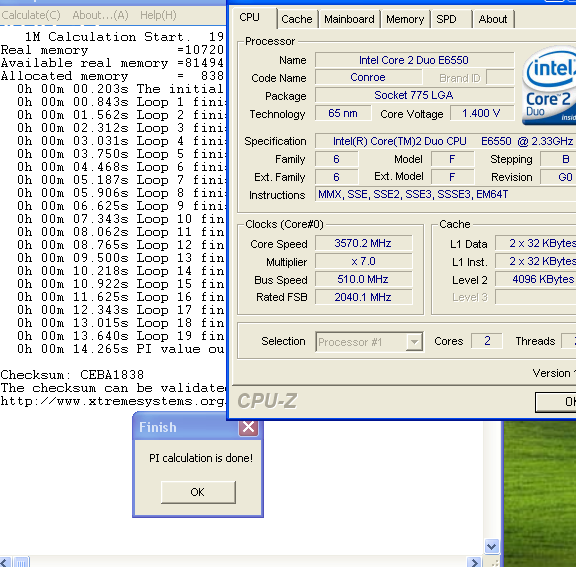The width and height of the screenshot is (576, 567).
Task: Click the Intel Core 2 Duo logo
Action: tap(549, 86)
